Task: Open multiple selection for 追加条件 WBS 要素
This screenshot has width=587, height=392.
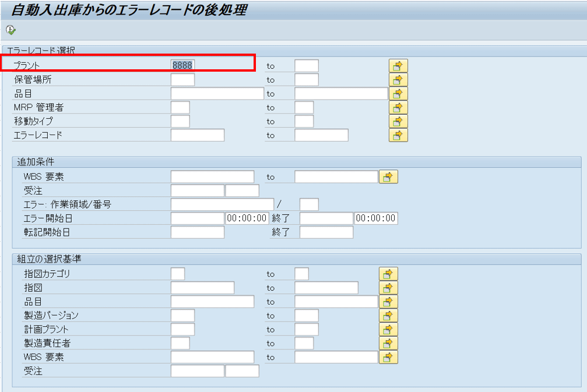Action: [388, 177]
